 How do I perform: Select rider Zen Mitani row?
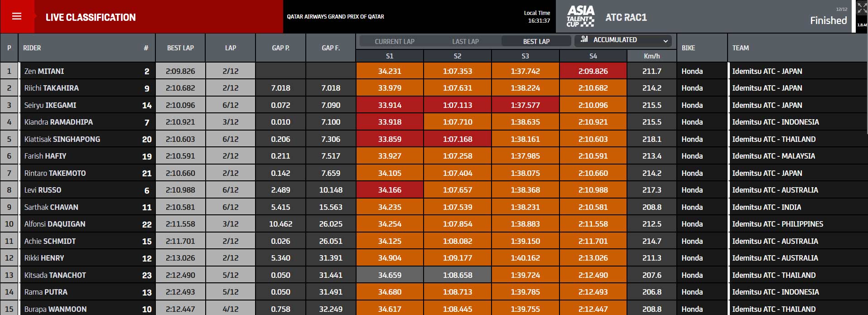[x=44, y=71]
